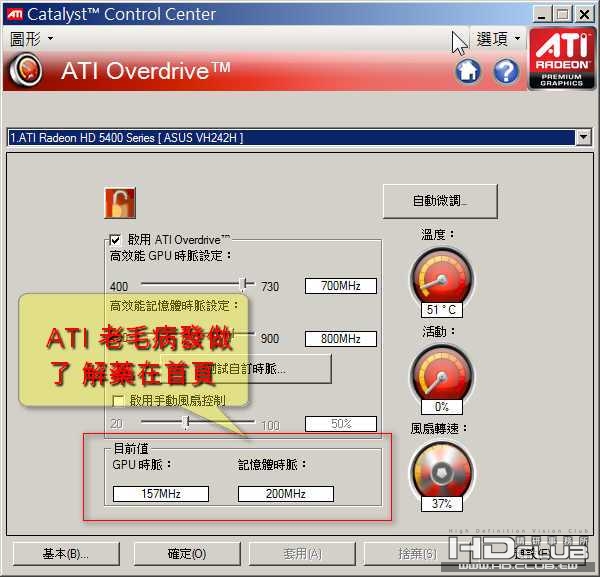Screen dimensions: 600x577
Task: Click the 700MHz GPU clock value field
Action: [341, 286]
